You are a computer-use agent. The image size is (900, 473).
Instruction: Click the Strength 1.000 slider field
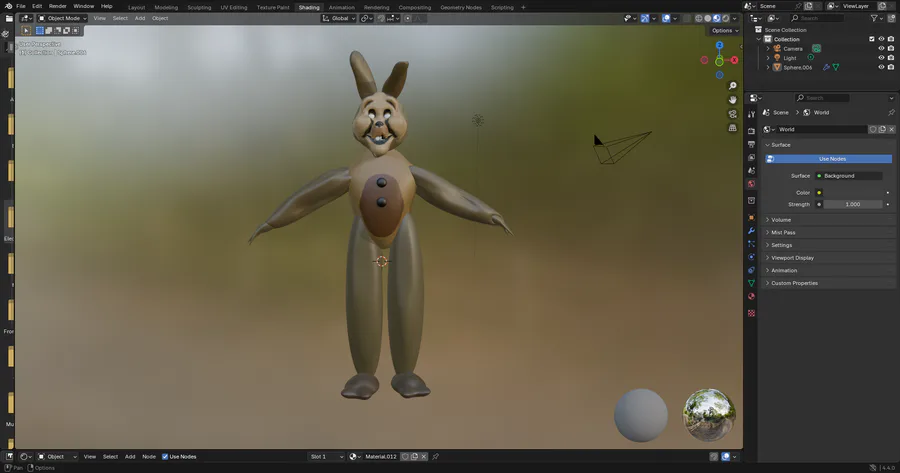click(x=852, y=204)
